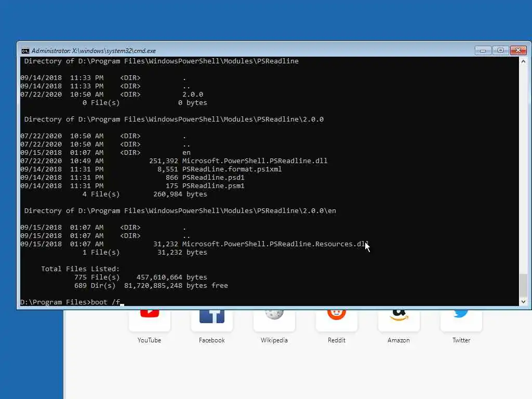
Task: Open the Twitter shortcut tile
Action: click(x=461, y=320)
